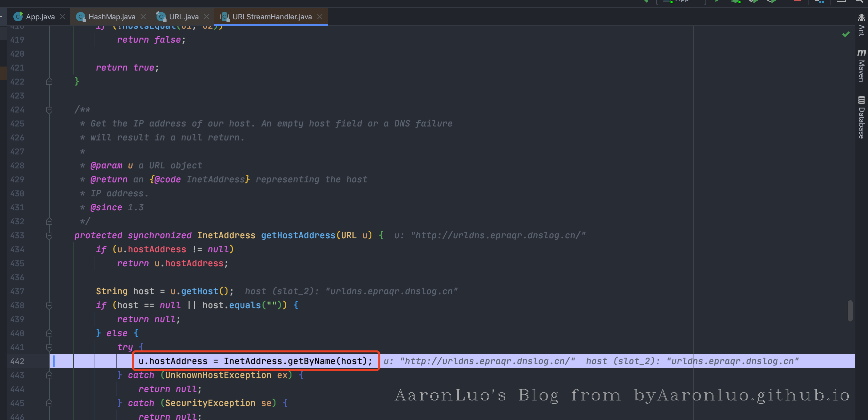Close the URL.java tab
The height and width of the screenshot is (420, 868).
click(x=207, y=17)
